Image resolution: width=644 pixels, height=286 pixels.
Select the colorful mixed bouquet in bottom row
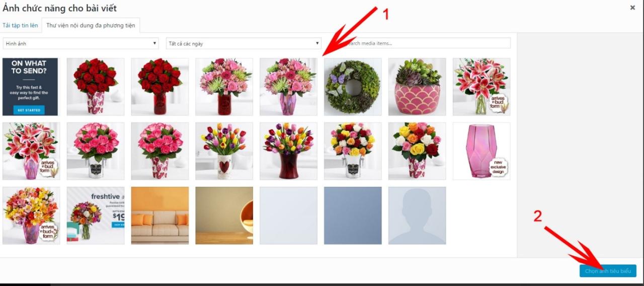(x=31, y=216)
